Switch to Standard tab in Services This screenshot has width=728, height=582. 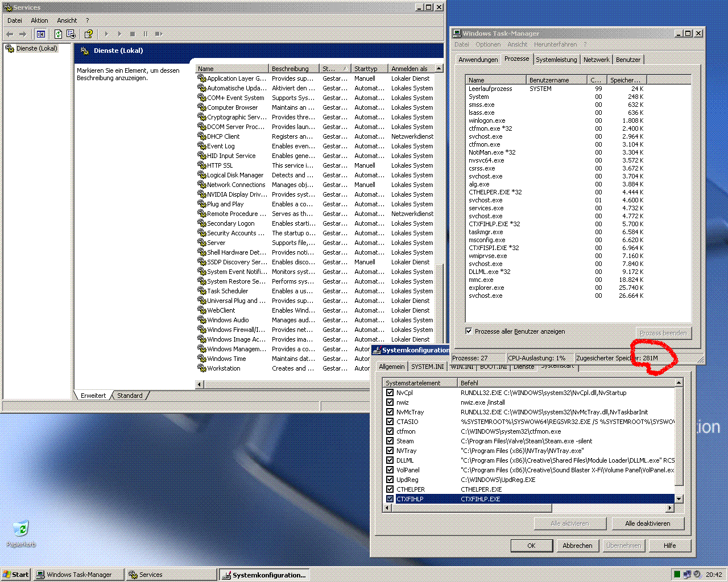130,396
